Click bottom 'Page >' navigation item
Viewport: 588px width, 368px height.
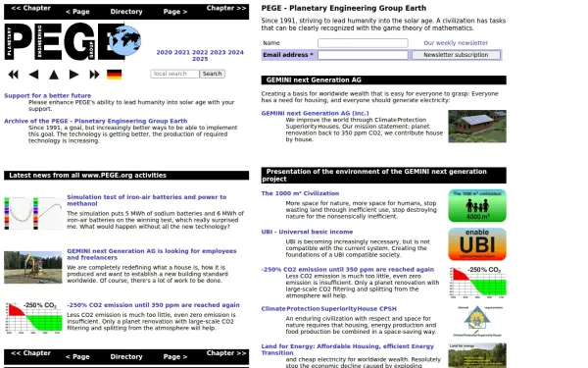(175, 357)
